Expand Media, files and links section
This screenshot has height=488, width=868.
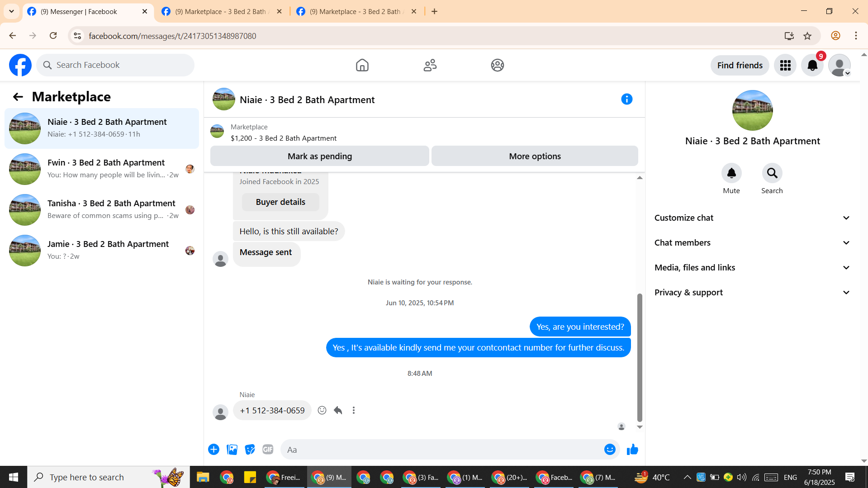(752, 268)
